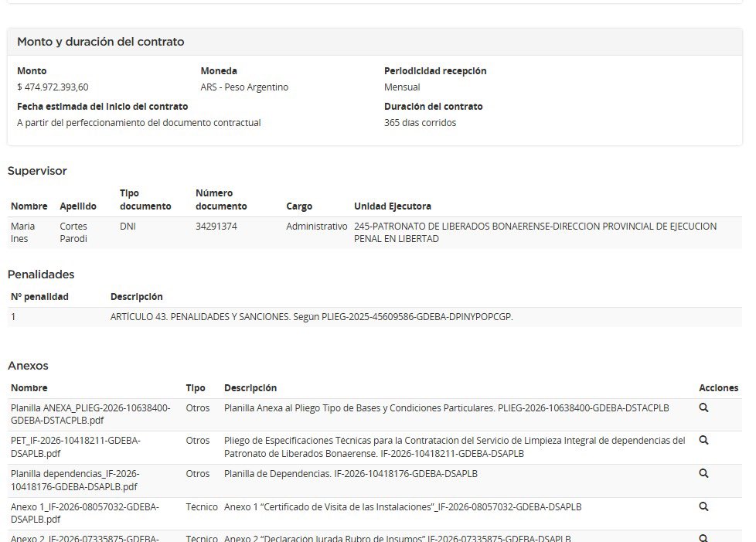This screenshot has width=756, height=542.
Task: Select '365 días corridos' contract duration
Action: [x=420, y=123]
